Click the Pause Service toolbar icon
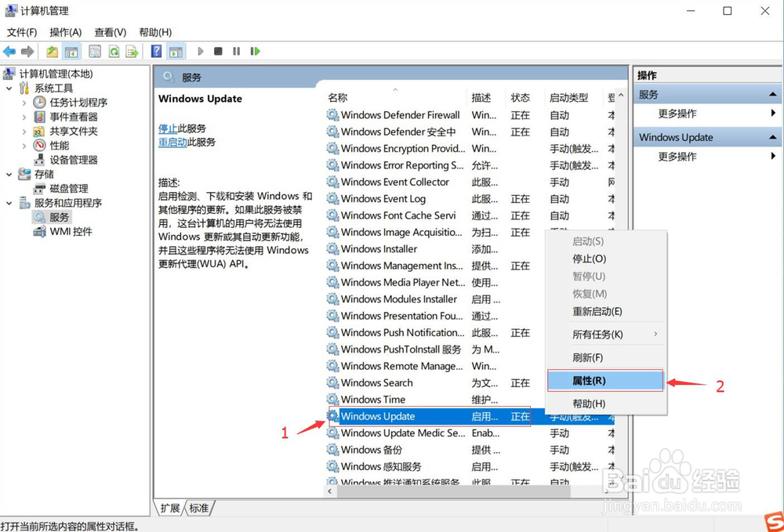This screenshot has height=532, width=784. (236, 51)
